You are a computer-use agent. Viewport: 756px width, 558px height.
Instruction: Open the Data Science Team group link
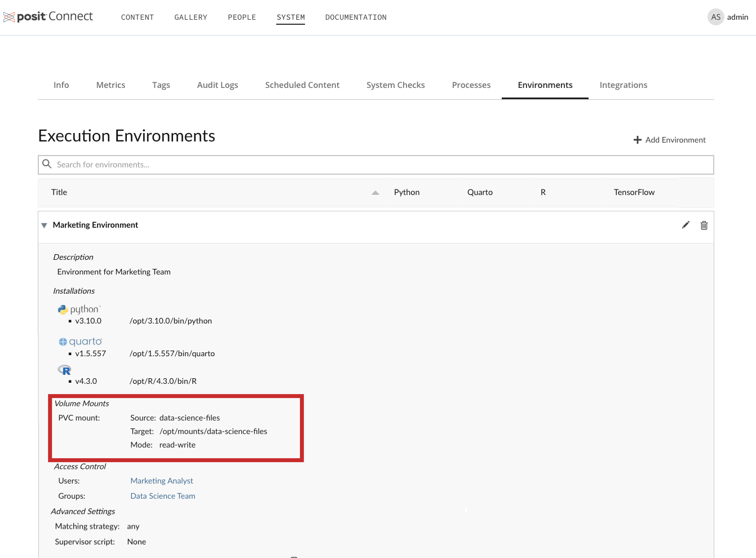pyautogui.click(x=163, y=496)
